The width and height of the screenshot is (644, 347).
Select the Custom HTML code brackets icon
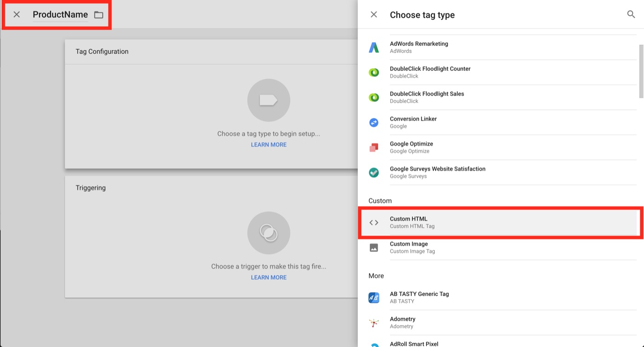[x=374, y=223]
